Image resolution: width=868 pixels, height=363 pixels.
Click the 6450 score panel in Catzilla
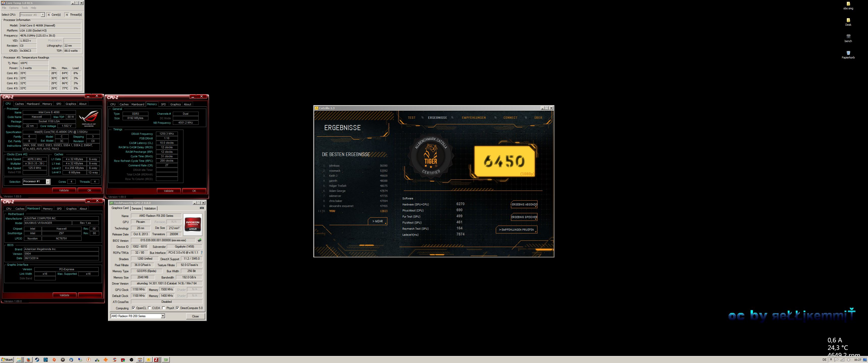pyautogui.click(x=504, y=161)
